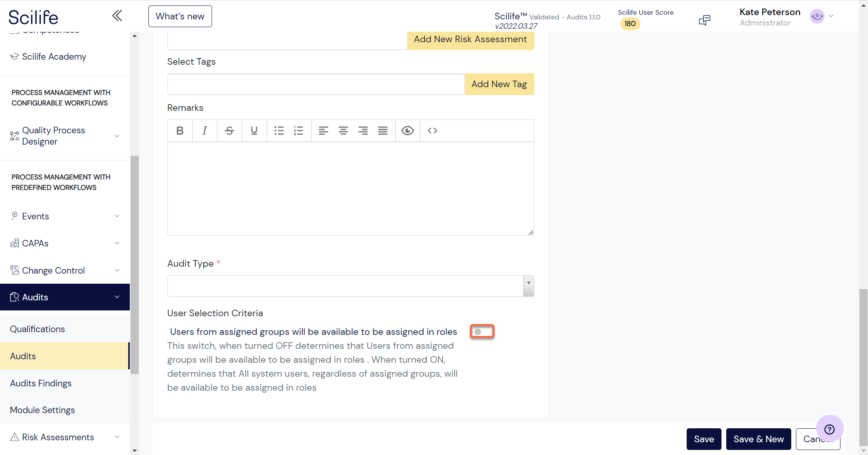Go to Audits Findings submenu item
This screenshot has width=868, height=455.
point(41,383)
